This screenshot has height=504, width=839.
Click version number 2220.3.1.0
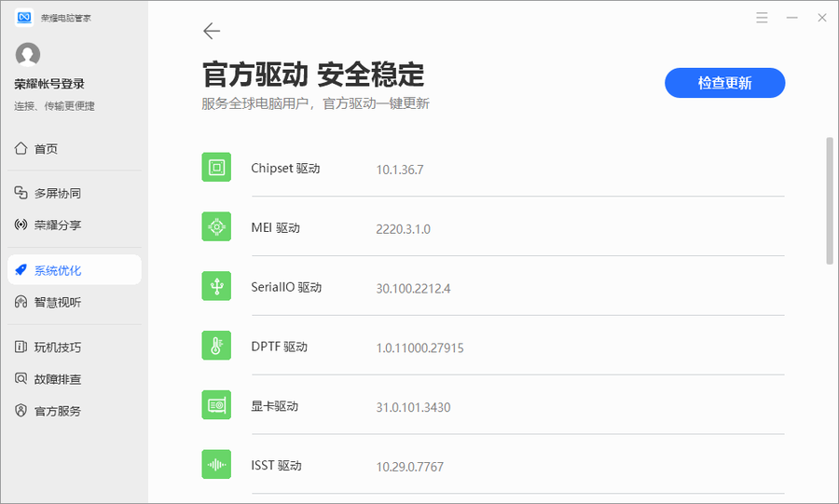(x=403, y=229)
